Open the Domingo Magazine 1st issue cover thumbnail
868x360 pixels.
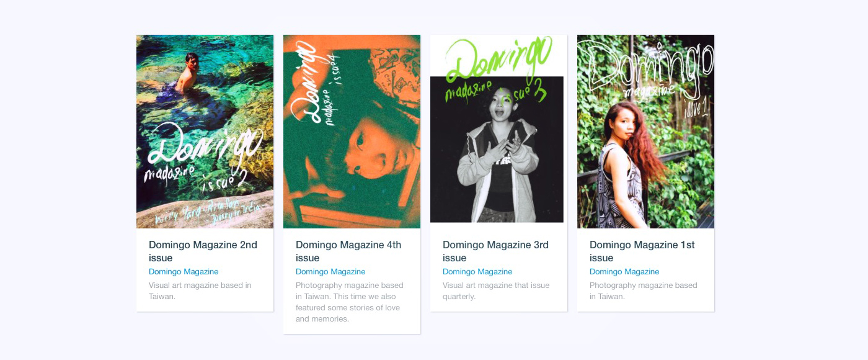(645, 132)
